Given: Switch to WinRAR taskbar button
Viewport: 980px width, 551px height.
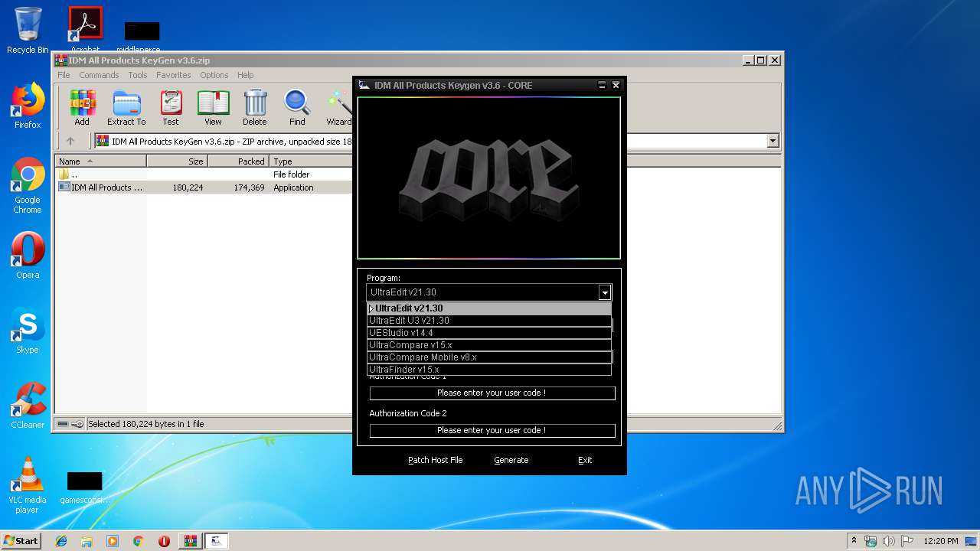Looking at the screenshot, I should pos(190,541).
